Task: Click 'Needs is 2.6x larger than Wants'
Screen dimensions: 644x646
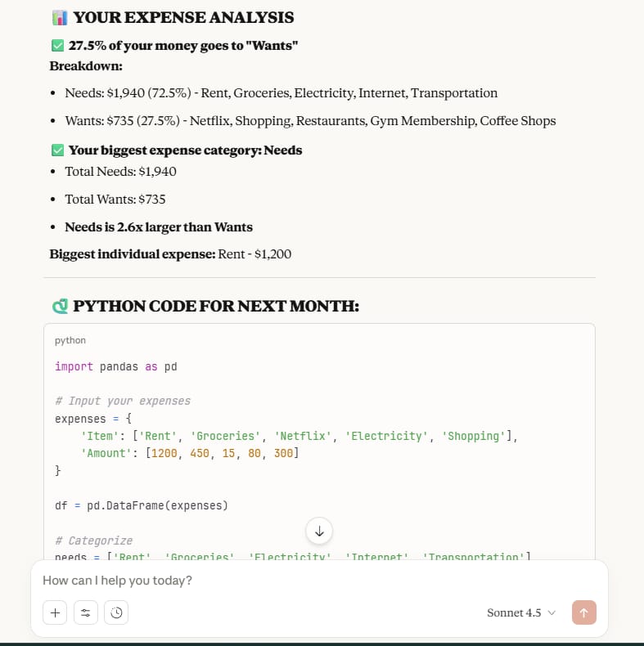Action: tap(159, 227)
